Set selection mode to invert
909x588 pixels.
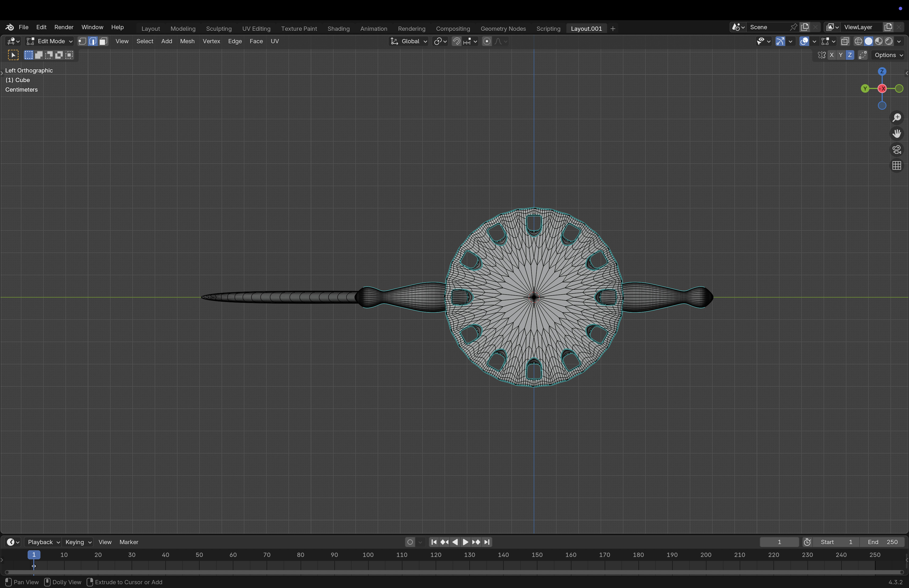pyautogui.click(x=59, y=55)
